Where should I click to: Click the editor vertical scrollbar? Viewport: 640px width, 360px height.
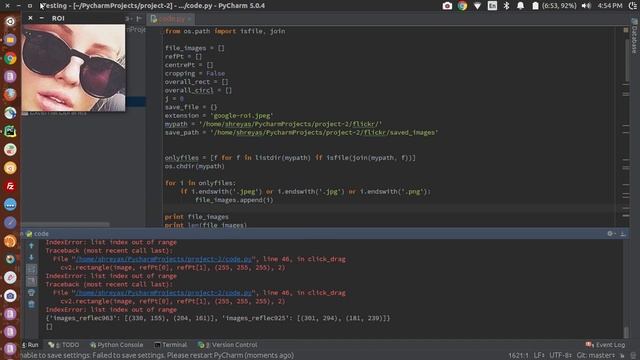click(626, 60)
